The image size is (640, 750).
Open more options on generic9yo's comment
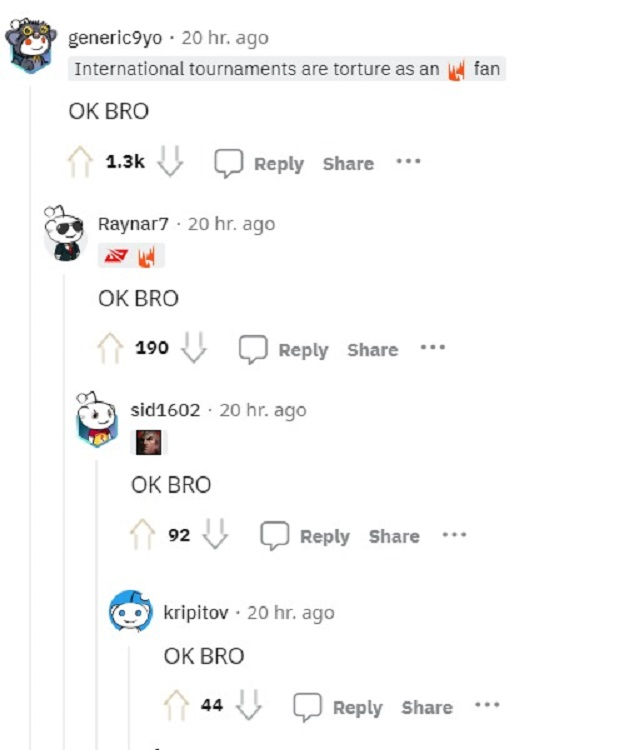pyautogui.click(x=408, y=161)
